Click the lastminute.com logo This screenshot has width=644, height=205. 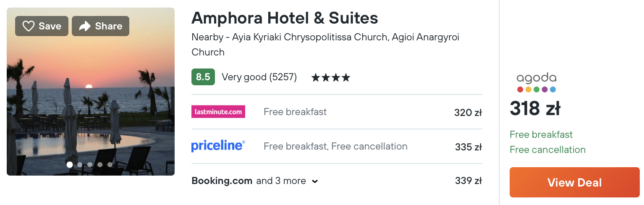click(x=218, y=112)
